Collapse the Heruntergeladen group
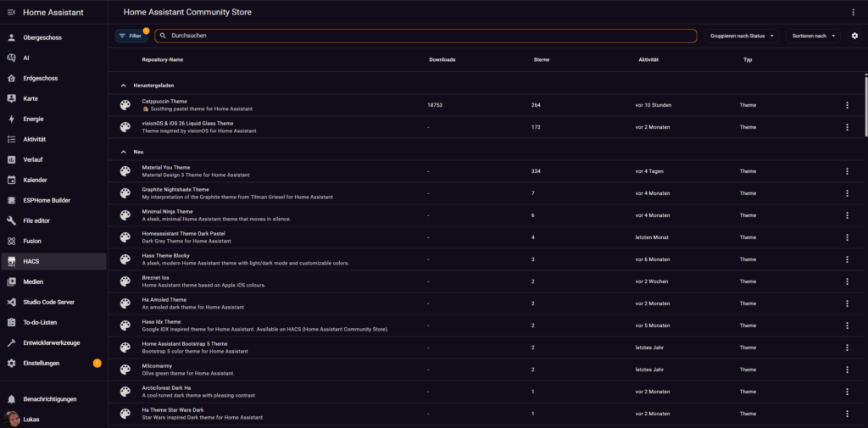The height and width of the screenshot is (428, 868). click(x=124, y=86)
